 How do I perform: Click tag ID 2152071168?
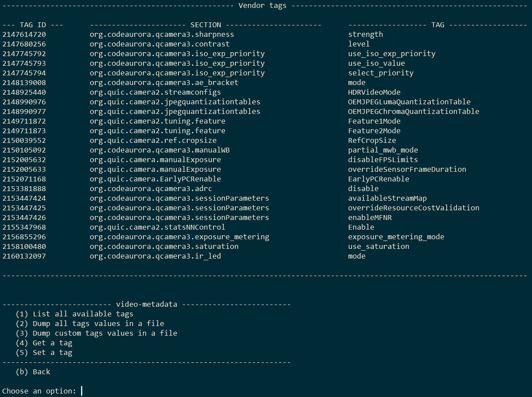tap(24, 179)
